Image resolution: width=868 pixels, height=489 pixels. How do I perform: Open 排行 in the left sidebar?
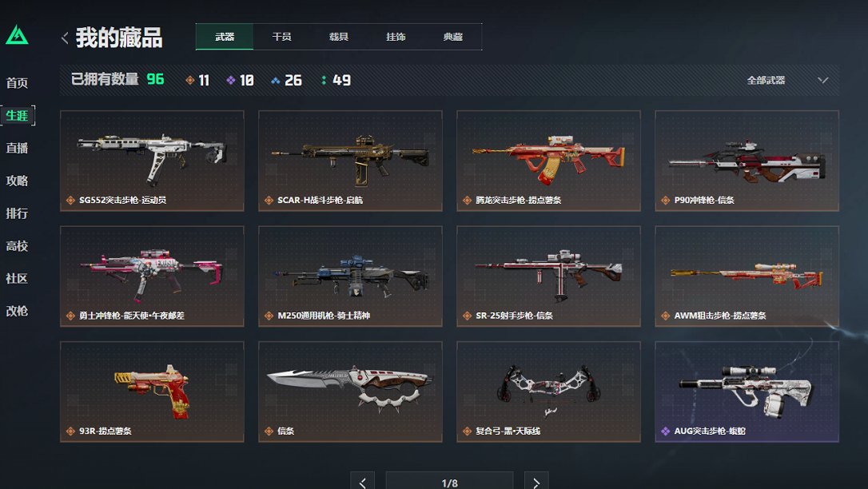click(17, 213)
